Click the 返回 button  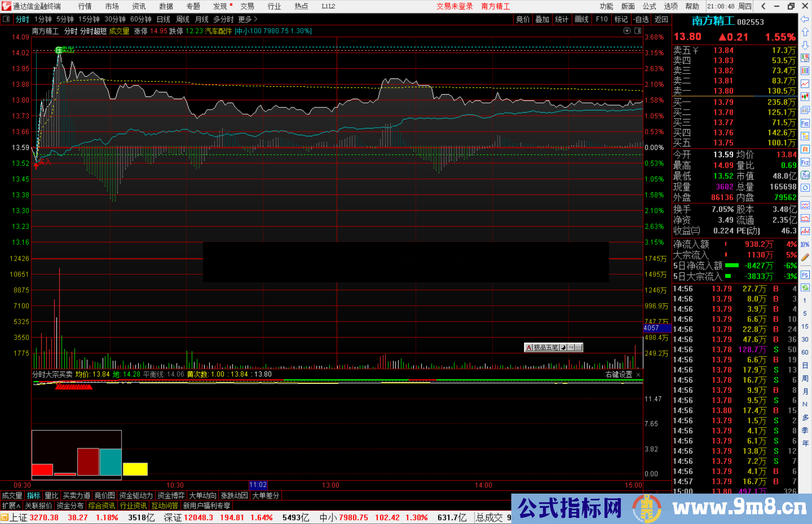(661, 19)
